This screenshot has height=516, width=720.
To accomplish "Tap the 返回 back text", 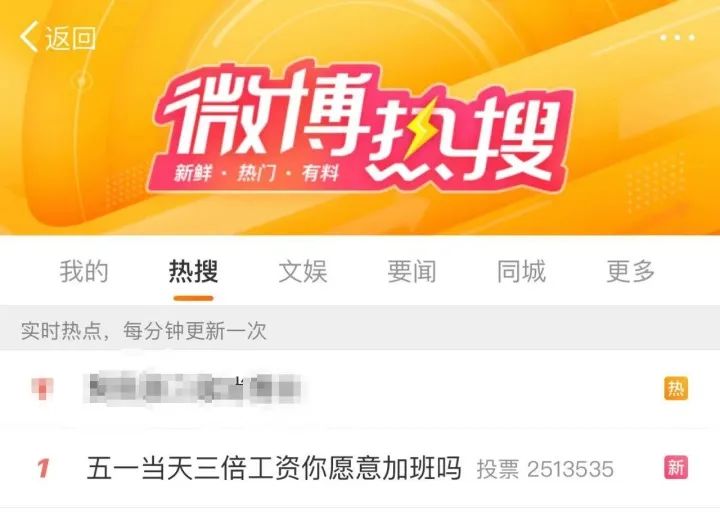I will click(x=70, y=38).
